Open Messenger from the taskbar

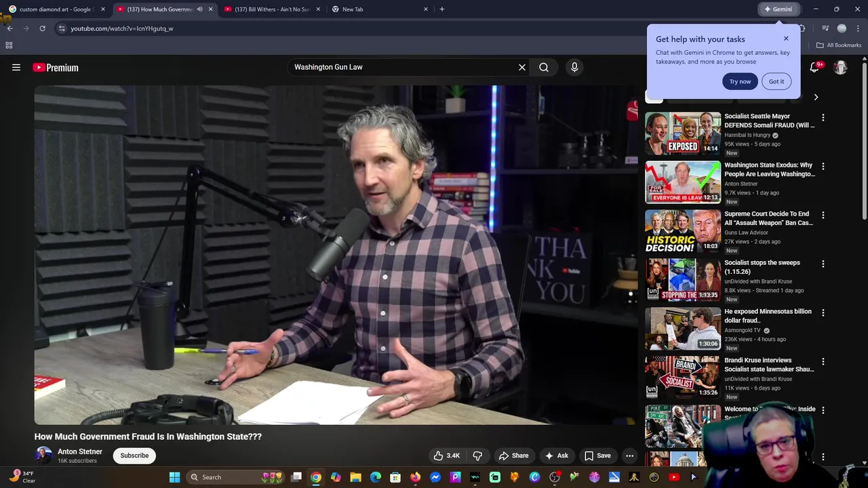tap(435, 477)
